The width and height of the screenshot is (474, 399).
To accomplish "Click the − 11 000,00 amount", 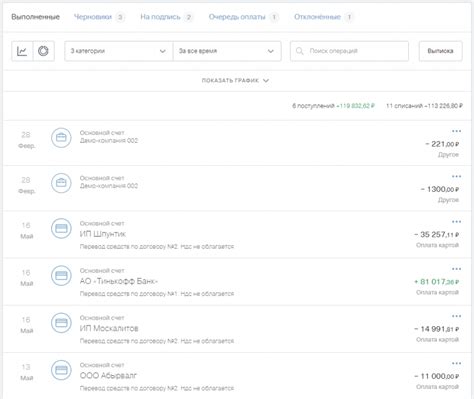I will coord(436,376).
